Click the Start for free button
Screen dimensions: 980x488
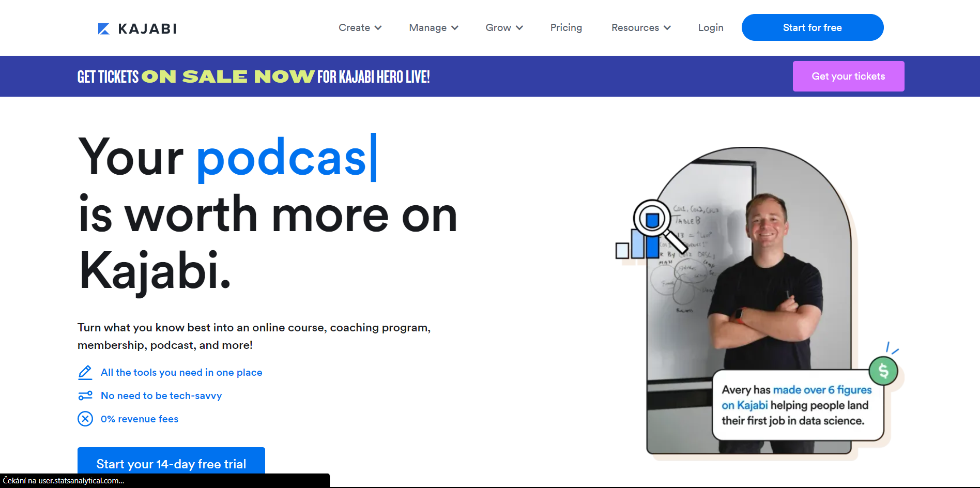(x=812, y=27)
